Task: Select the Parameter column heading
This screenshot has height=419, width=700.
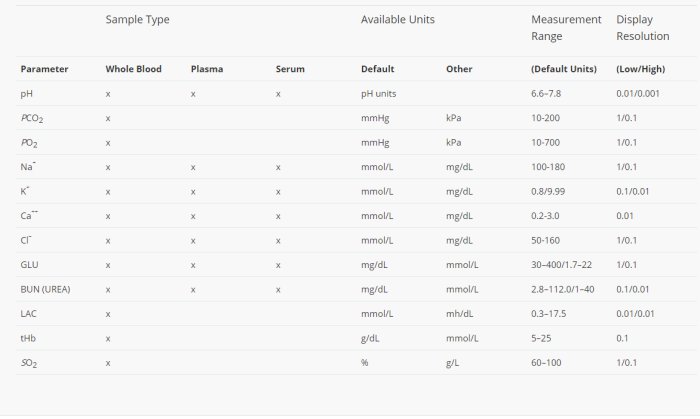Action: click(44, 69)
